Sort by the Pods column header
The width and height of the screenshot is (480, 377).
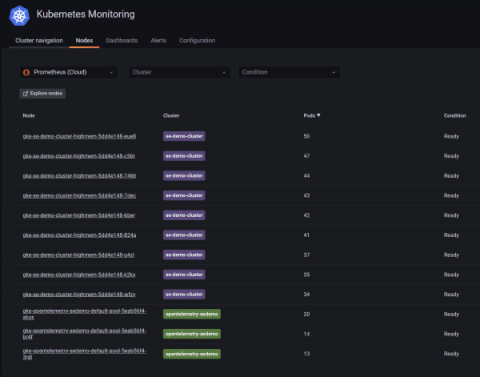pyautogui.click(x=309, y=116)
